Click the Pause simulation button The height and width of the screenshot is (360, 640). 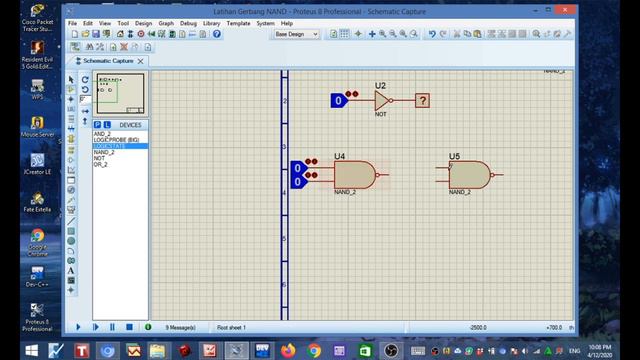[112, 327]
